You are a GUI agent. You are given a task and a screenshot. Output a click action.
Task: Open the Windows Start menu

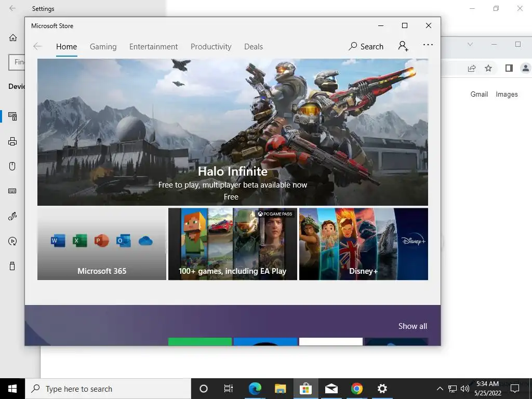click(12, 389)
